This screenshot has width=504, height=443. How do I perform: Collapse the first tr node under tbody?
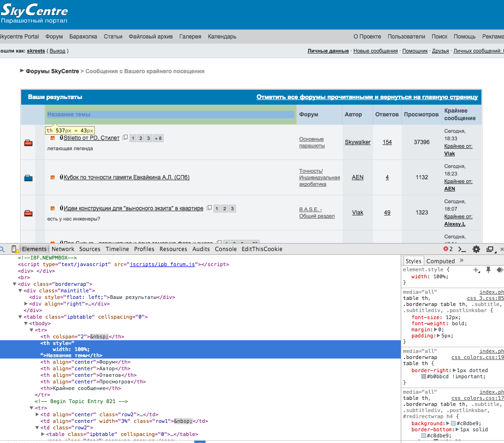pos(31,330)
